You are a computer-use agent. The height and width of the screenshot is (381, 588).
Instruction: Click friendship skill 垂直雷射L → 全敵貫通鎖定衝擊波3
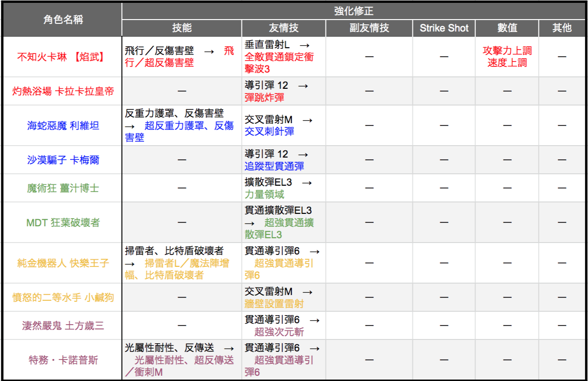click(284, 57)
